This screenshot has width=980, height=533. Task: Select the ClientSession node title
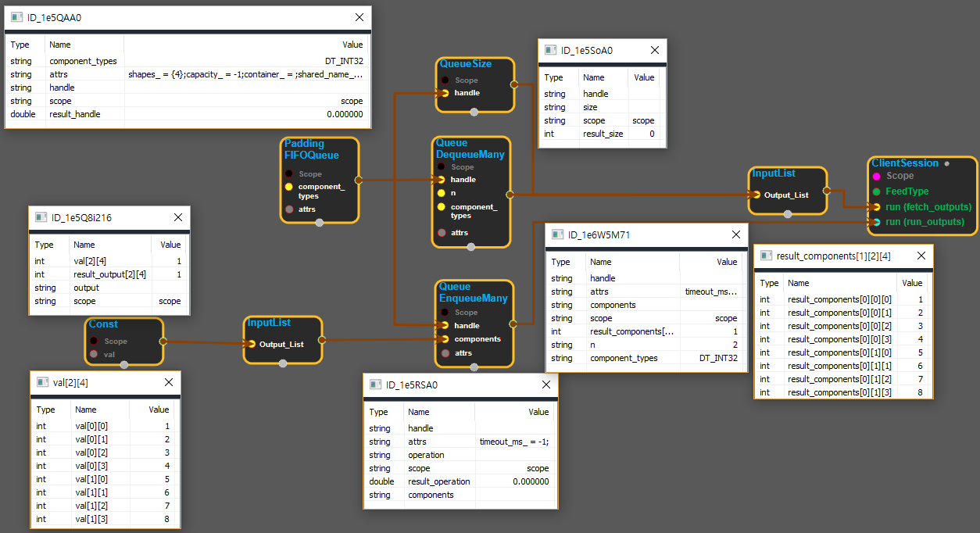pyautogui.click(x=905, y=163)
